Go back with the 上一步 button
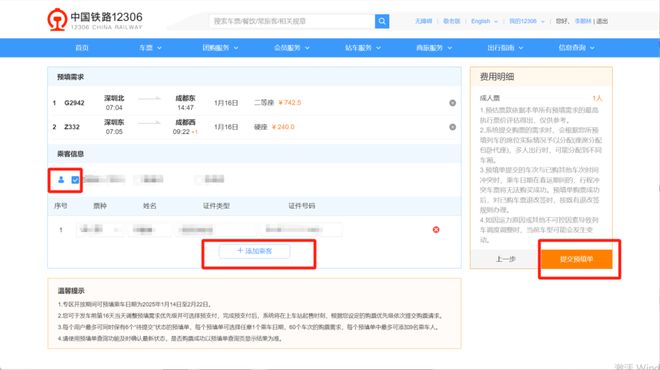This screenshot has height=370, width=660. coord(506,259)
